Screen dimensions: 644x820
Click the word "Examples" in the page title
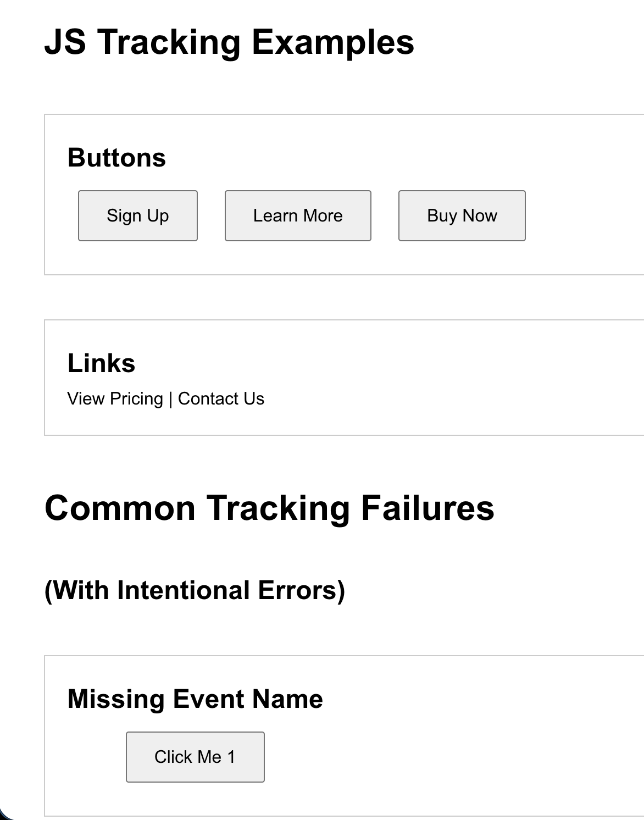pyautogui.click(x=332, y=42)
